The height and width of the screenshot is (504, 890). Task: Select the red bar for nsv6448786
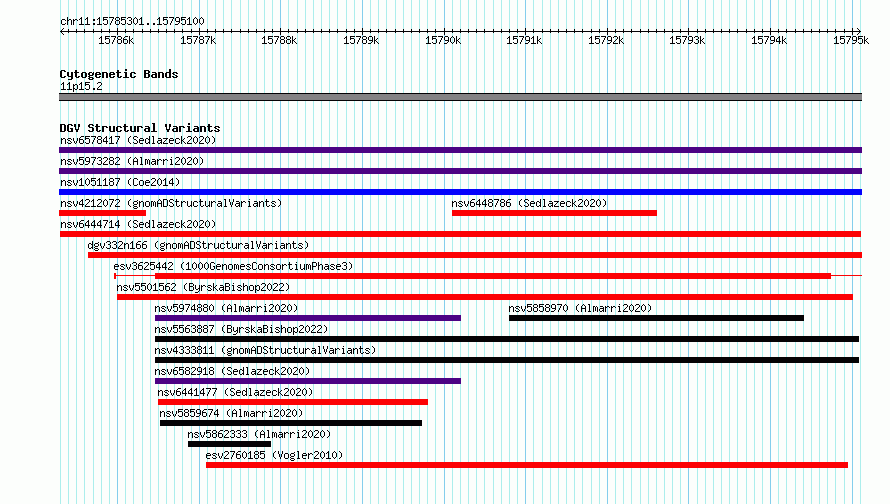click(x=555, y=213)
